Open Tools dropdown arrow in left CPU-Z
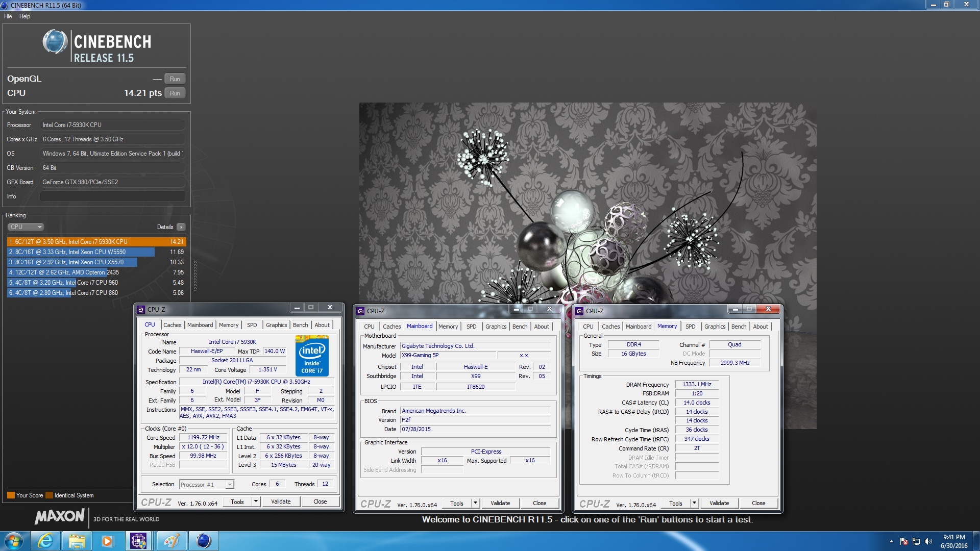 click(x=256, y=502)
